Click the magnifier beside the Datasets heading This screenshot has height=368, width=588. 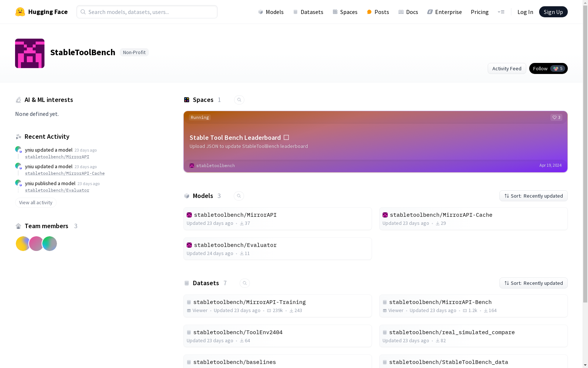pos(245,283)
